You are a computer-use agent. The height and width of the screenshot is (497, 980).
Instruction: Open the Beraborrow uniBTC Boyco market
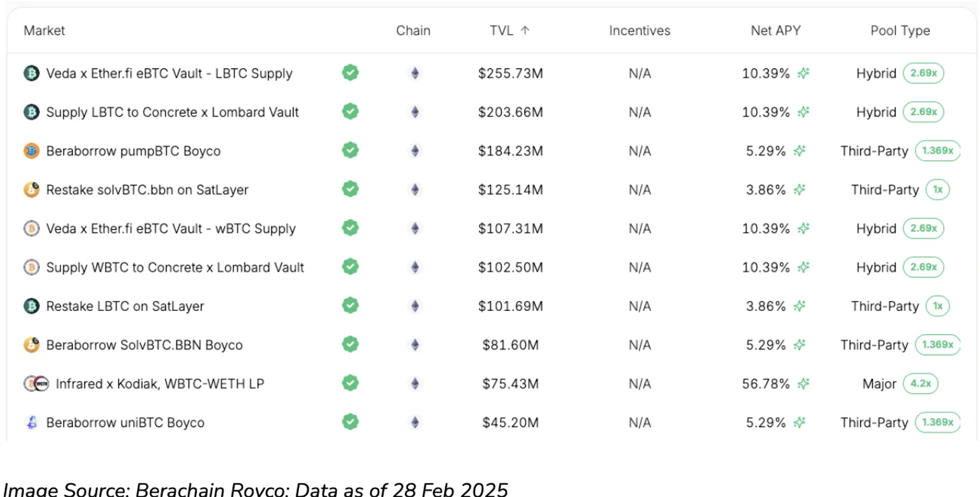pyautogui.click(x=125, y=423)
